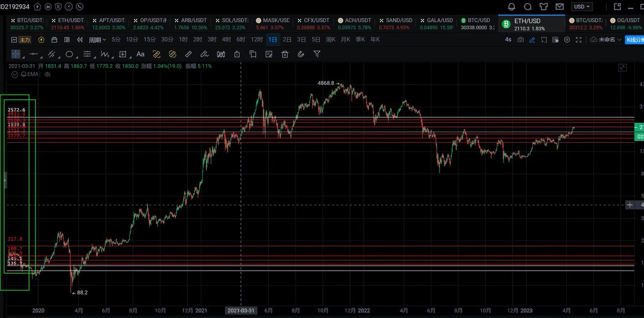Select the measure box tool
The height and width of the screenshot is (318, 644).
click(123, 54)
